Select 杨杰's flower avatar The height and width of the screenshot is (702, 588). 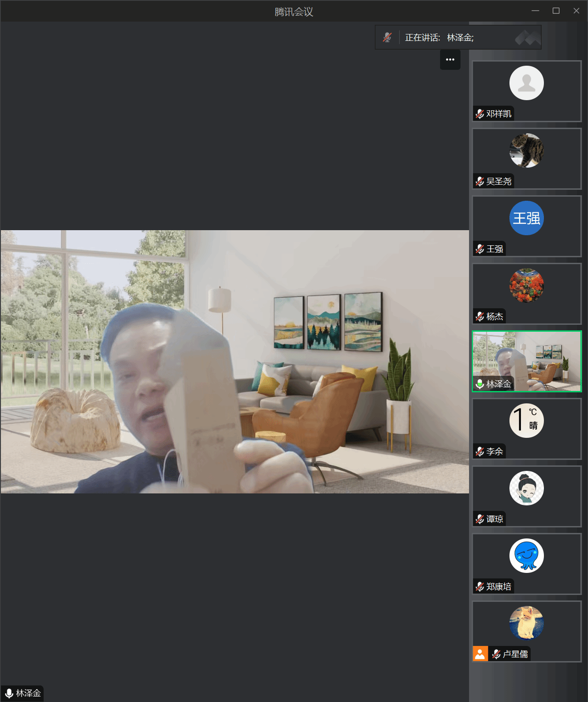pos(526,286)
